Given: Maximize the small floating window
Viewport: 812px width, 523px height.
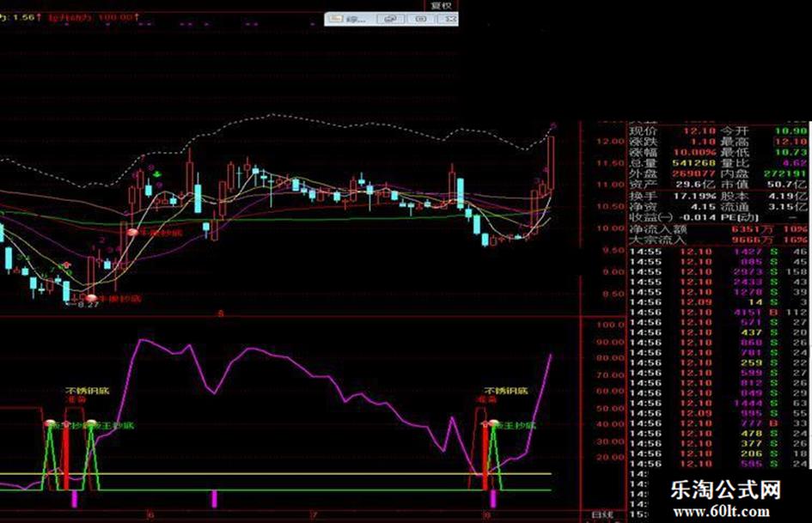Looking at the screenshot, I should [421, 19].
